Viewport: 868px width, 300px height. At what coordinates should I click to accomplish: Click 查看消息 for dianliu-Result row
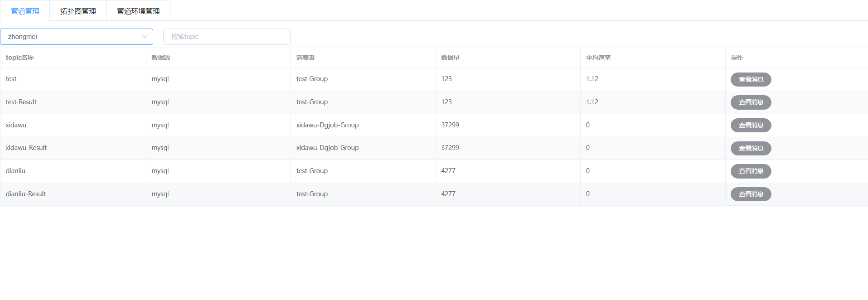coord(751,194)
